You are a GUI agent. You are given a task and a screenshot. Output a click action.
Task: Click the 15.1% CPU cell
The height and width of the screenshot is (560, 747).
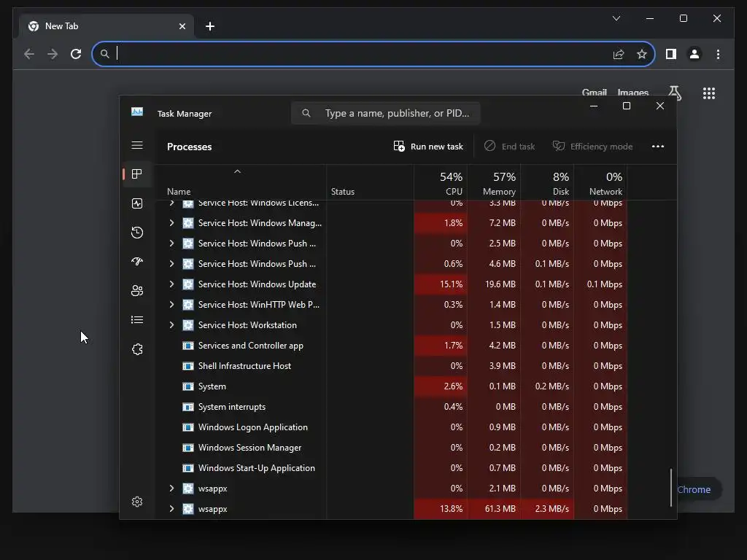pyautogui.click(x=441, y=284)
